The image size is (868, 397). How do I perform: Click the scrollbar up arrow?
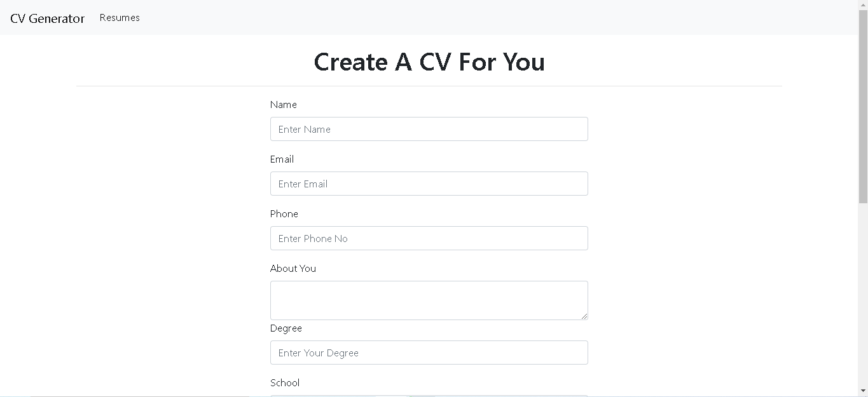click(864, 4)
